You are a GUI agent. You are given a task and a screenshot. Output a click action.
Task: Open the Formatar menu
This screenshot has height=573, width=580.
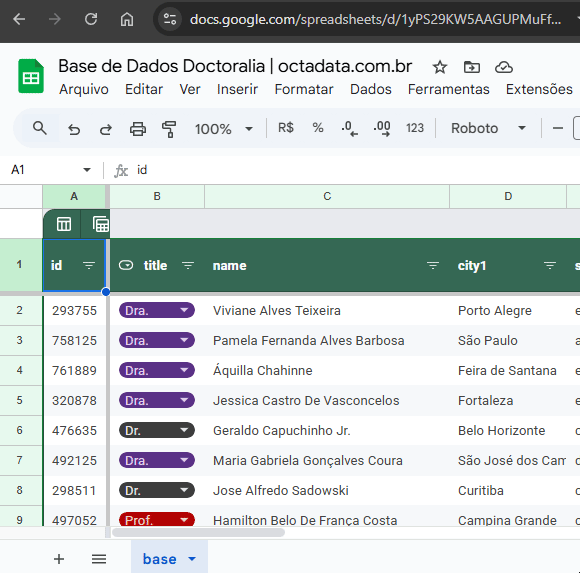coord(304,89)
